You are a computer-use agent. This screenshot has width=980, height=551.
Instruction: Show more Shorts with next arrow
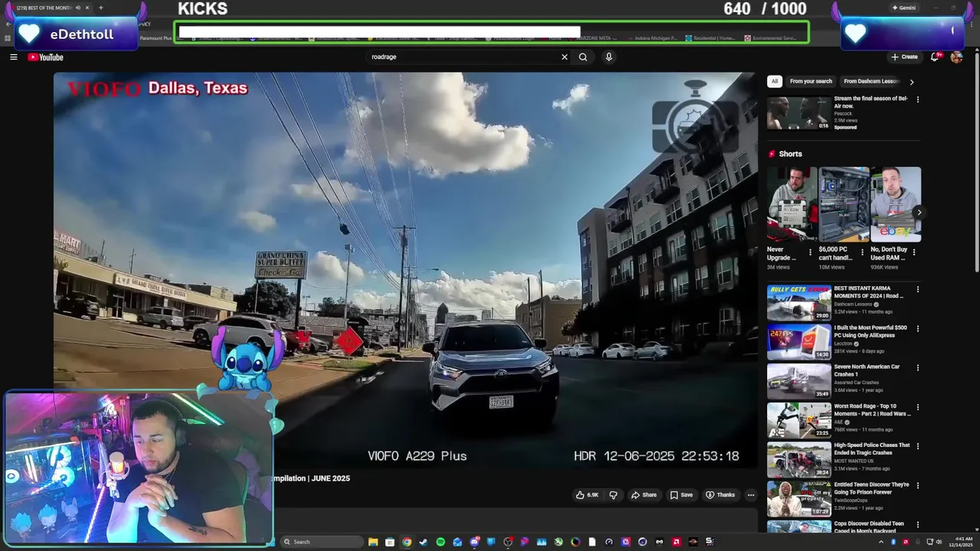(x=919, y=213)
